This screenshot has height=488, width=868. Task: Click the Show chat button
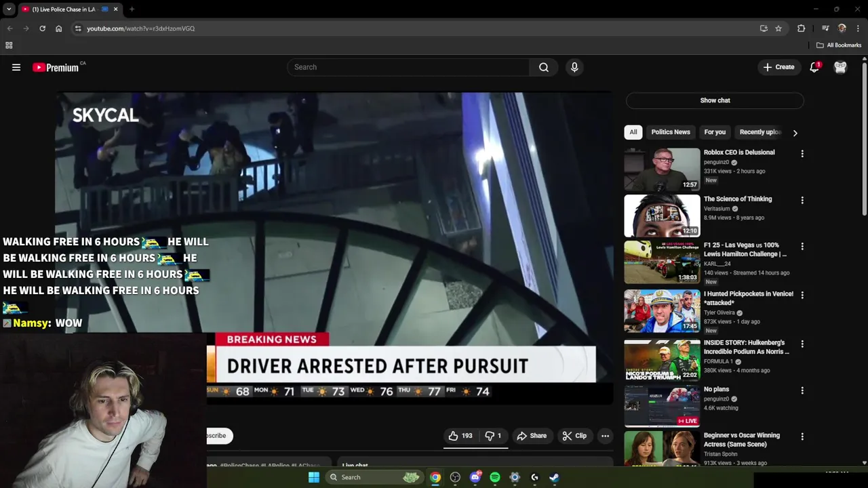pos(715,100)
